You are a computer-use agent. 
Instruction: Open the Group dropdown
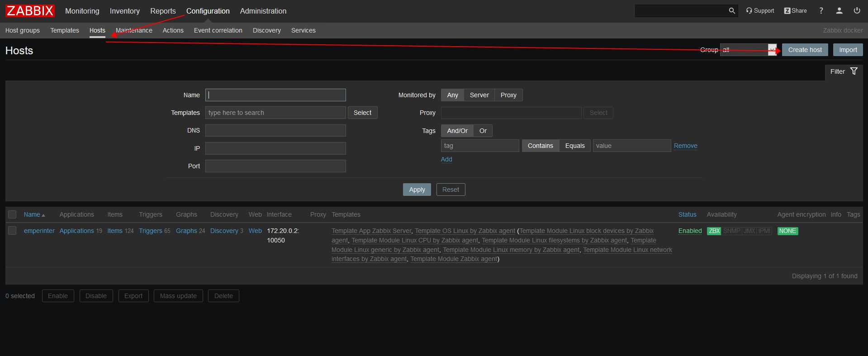point(749,50)
